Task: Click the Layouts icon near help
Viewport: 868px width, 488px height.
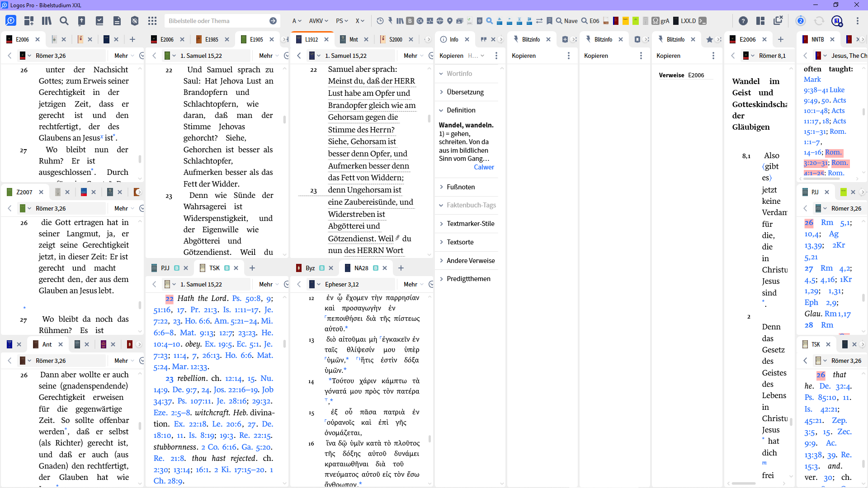Action: pyautogui.click(x=760, y=21)
